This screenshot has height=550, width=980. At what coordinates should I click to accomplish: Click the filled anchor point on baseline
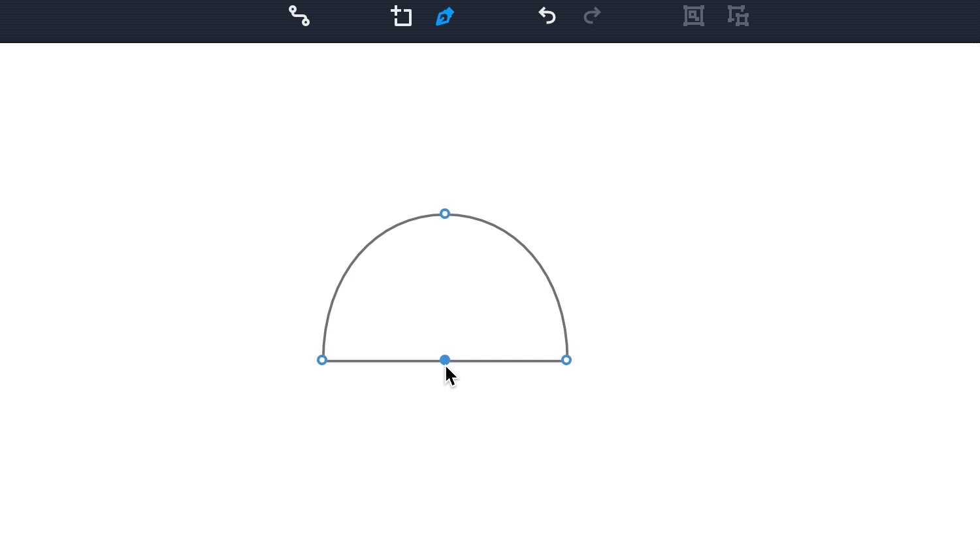tap(445, 360)
